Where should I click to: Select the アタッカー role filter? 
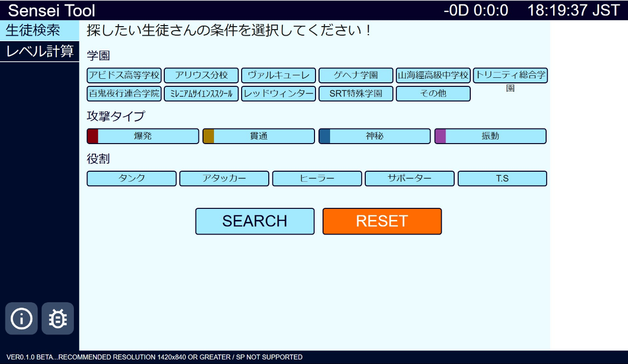224,179
